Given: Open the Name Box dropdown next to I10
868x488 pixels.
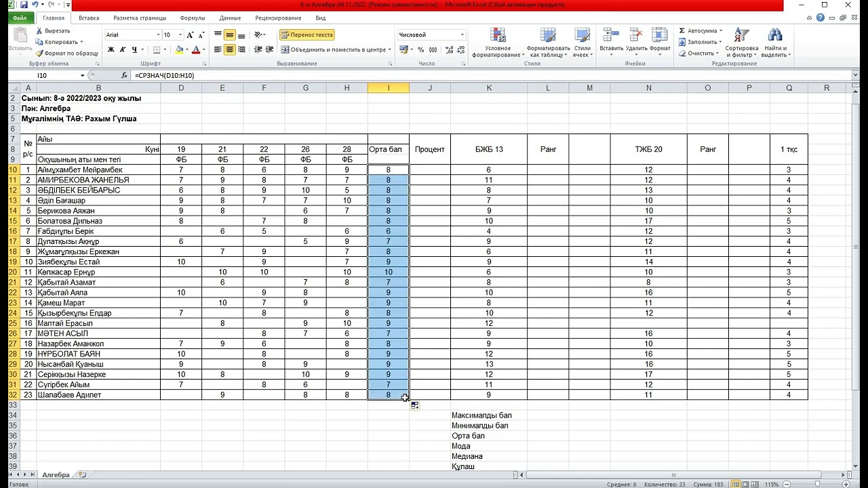Looking at the screenshot, I should [82, 75].
